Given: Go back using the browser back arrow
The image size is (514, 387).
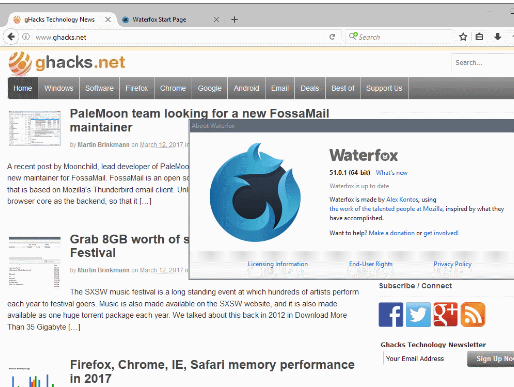Looking at the screenshot, I should 11,37.
